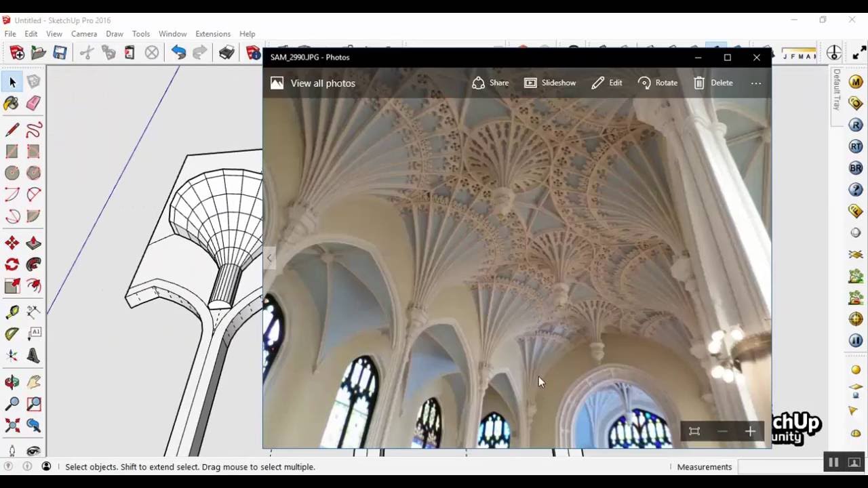Open the View menu
This screenshot has width=868, height=488.
[54, 34]
